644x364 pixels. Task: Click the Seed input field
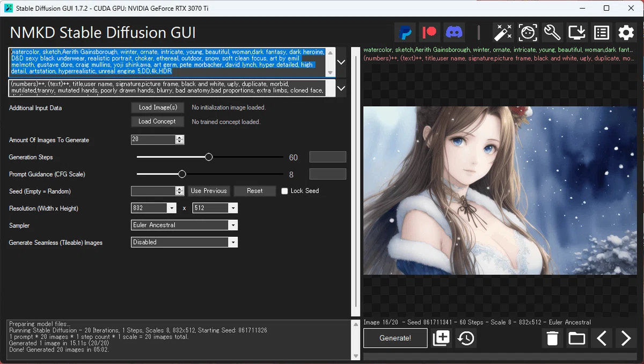click(x=153, y=191)
